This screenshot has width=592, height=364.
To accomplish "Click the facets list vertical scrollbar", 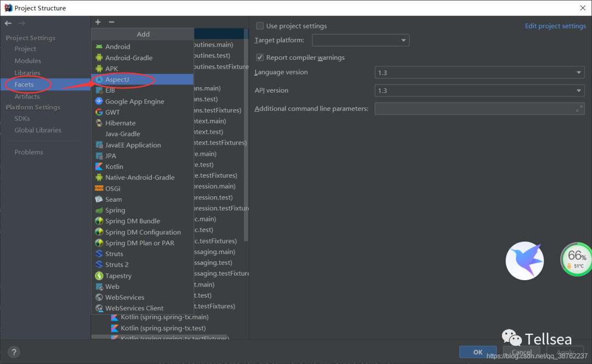I will click(246, 136).
